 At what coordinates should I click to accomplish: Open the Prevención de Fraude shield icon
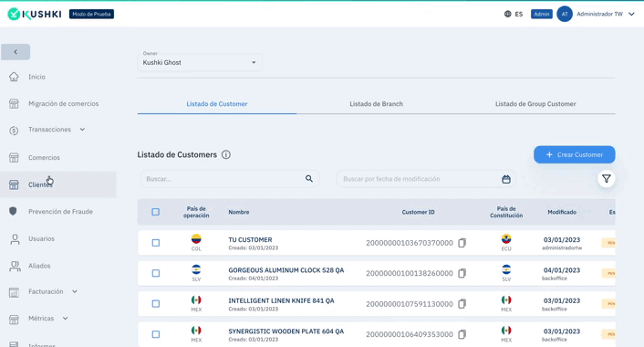(x=13, y=211)
